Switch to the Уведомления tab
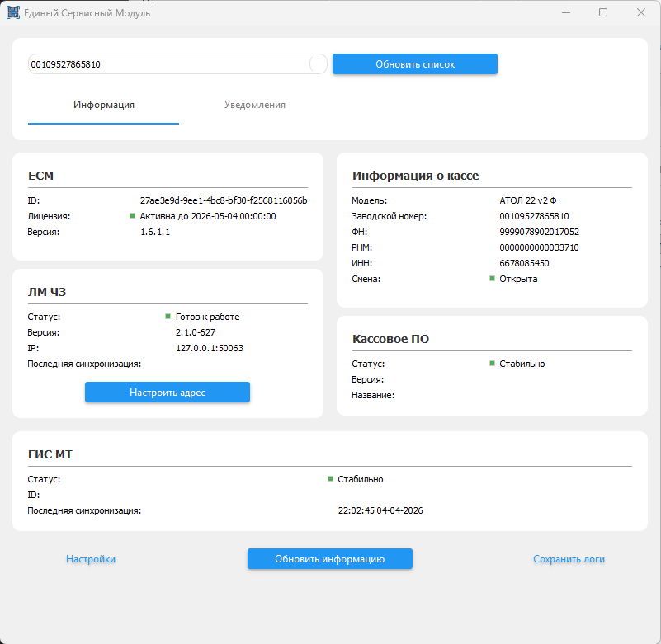 click(x=255, y=106)
